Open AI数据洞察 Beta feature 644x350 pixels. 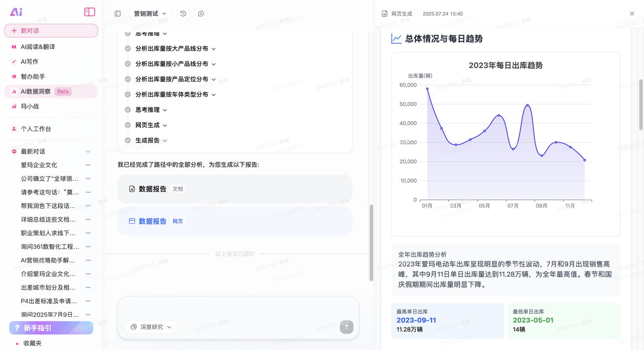pos(38,91)
